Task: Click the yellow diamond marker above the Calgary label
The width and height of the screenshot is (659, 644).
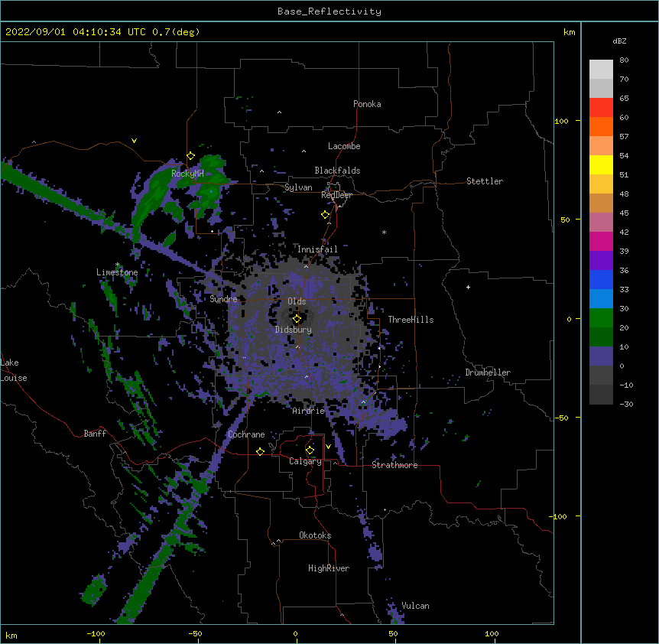Action: click(x=310, y=450)
